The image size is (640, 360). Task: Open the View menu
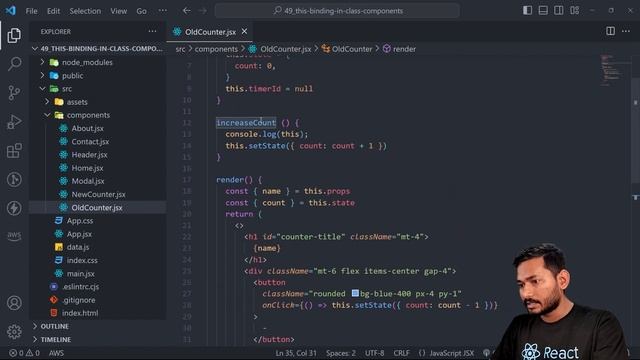(118, 11)
